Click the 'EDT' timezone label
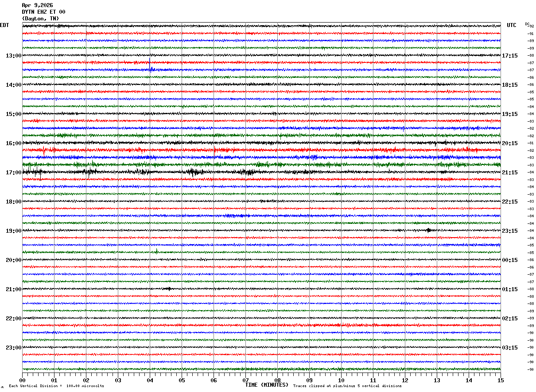Viewport: 536px width, 392px height. tap(4, 25)
